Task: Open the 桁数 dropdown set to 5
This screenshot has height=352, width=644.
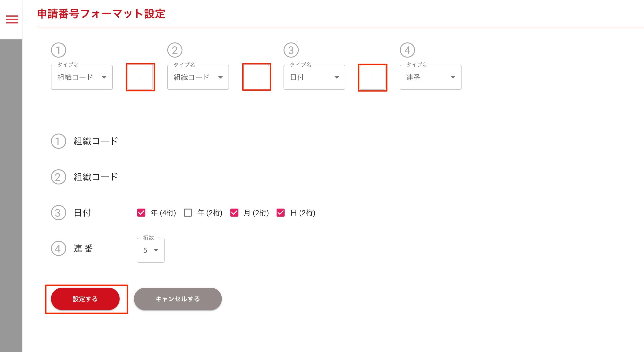Action: [150, 250]
